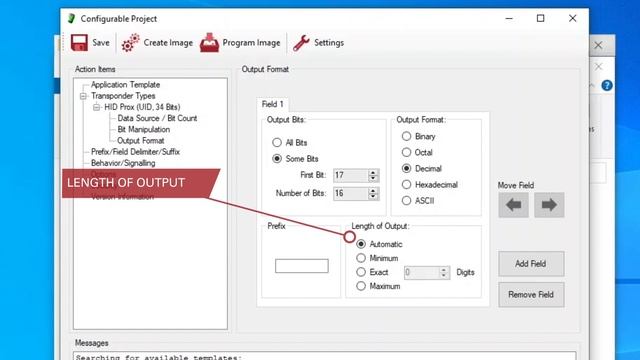The width and height of the screenshot is (640, 360).
Task: Choose Hexadecimal output format
Action: pyautogui.click(x=406, y=184)
